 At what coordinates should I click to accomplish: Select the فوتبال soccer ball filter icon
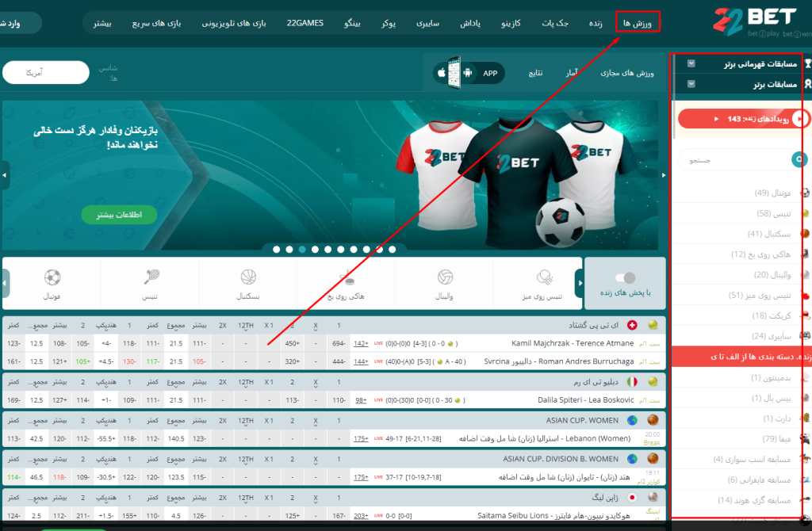coord(52,277)
